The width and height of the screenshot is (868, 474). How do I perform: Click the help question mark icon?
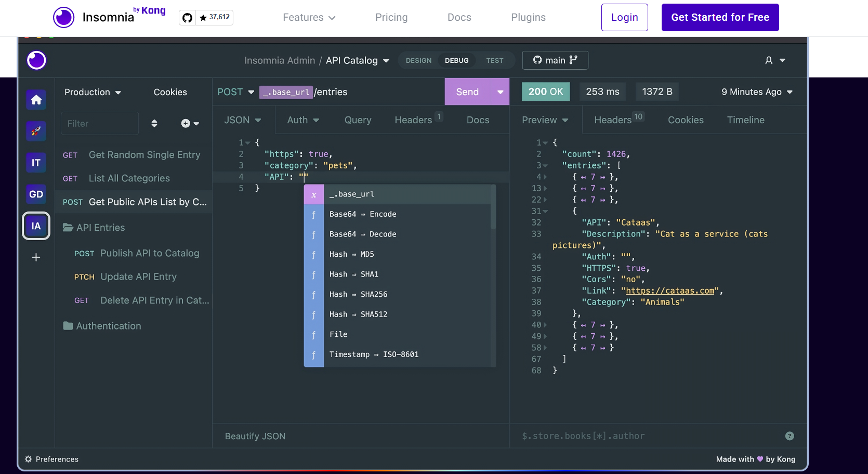790,436
